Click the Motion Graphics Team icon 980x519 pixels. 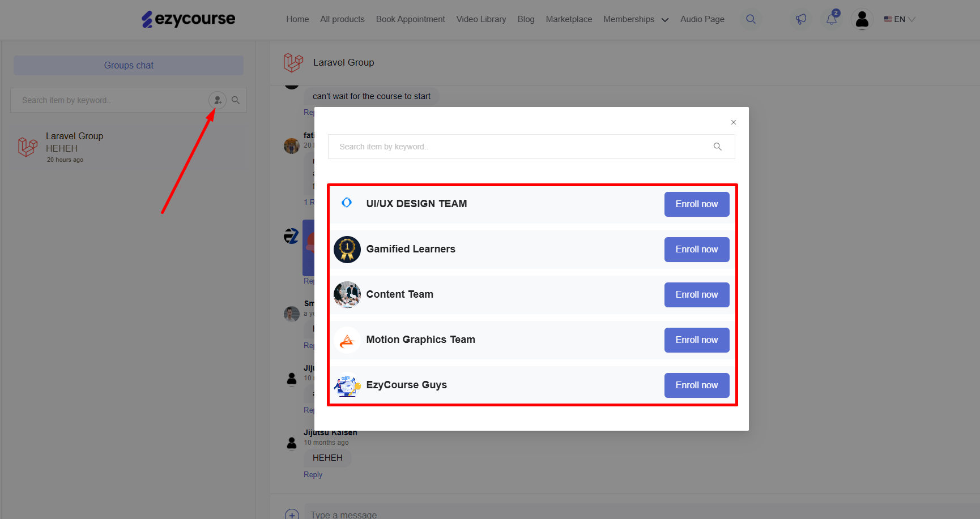tap(347, 340)
